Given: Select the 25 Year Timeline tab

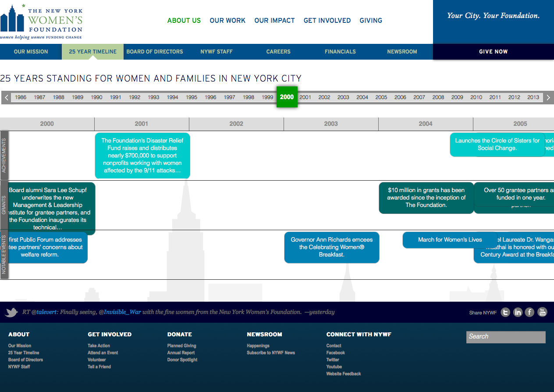Looking at the screenshot, I should [x=92, y=52].
